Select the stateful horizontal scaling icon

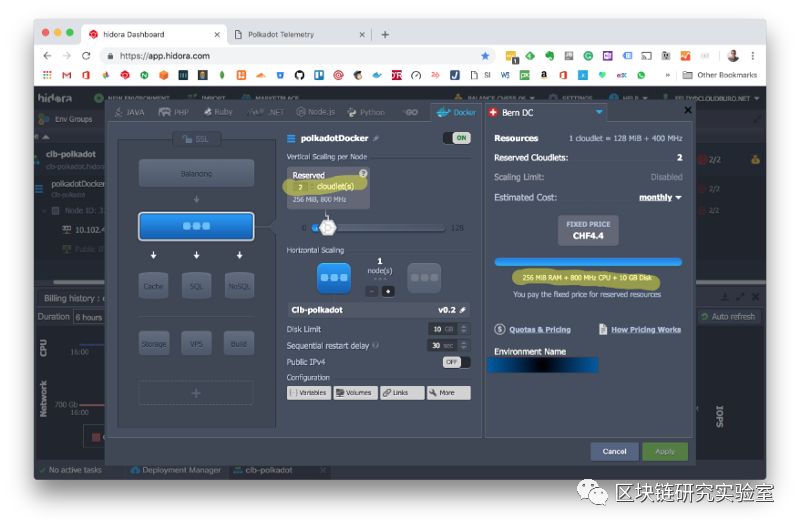point(334,278)
